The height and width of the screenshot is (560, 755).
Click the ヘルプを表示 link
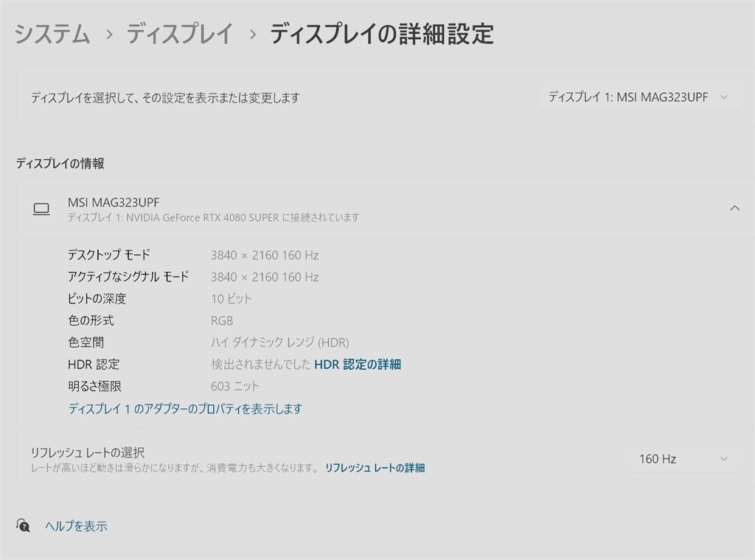(76, 526)
